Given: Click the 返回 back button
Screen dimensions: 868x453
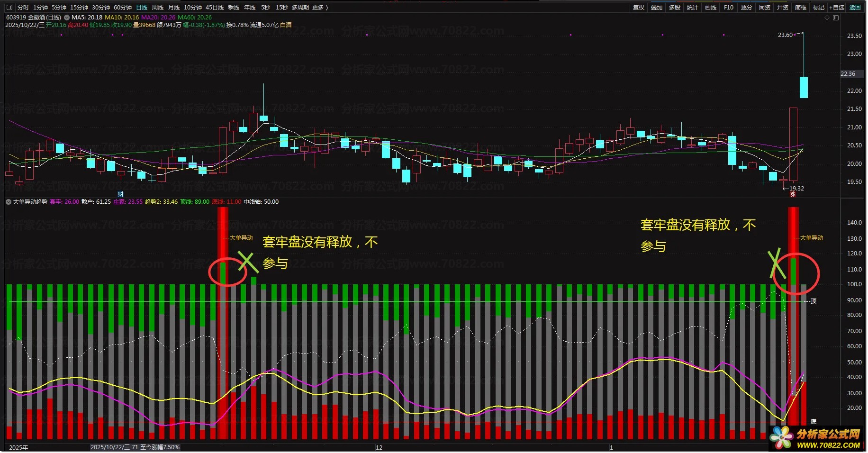Looking at the screenshot, I should click(855, 8).
